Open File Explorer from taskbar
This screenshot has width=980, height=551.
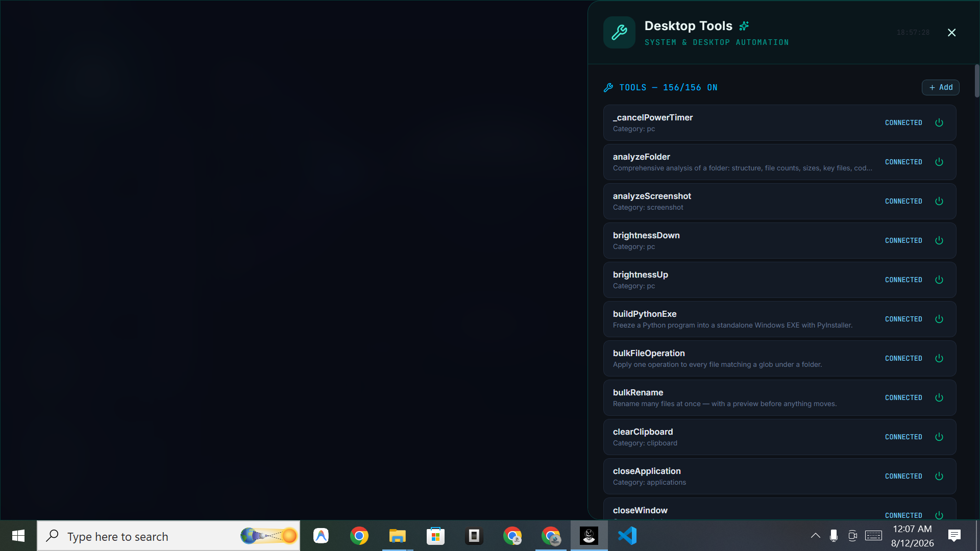(x=398, y=536)
